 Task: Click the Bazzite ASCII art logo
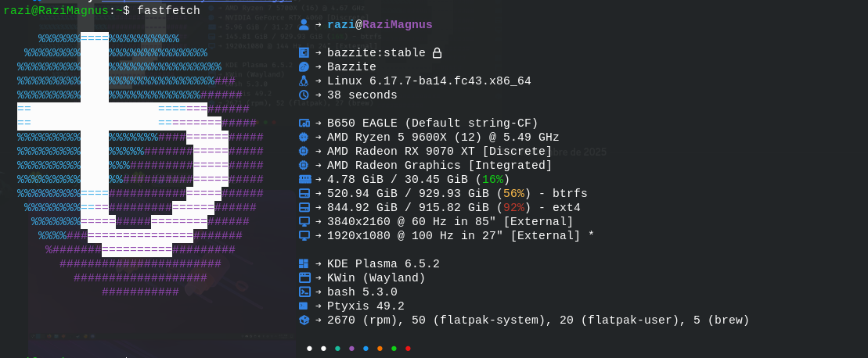[x=140, y=165]
